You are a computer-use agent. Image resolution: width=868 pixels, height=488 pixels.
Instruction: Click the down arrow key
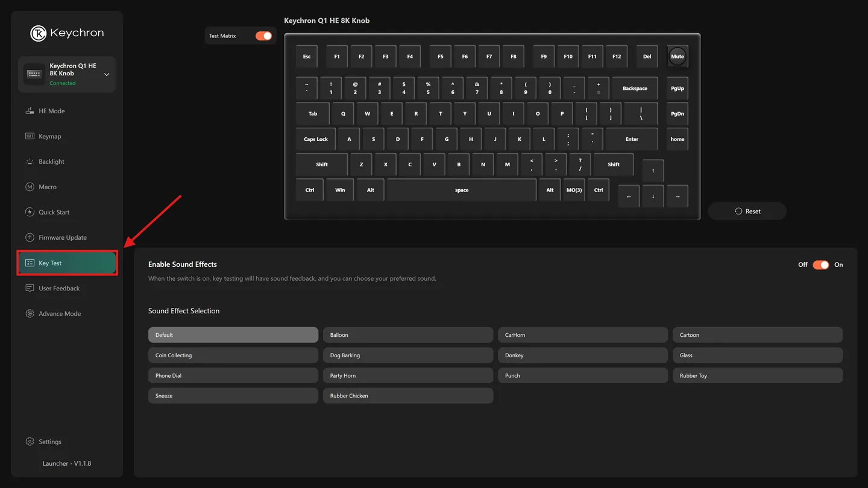coord(653,196)
